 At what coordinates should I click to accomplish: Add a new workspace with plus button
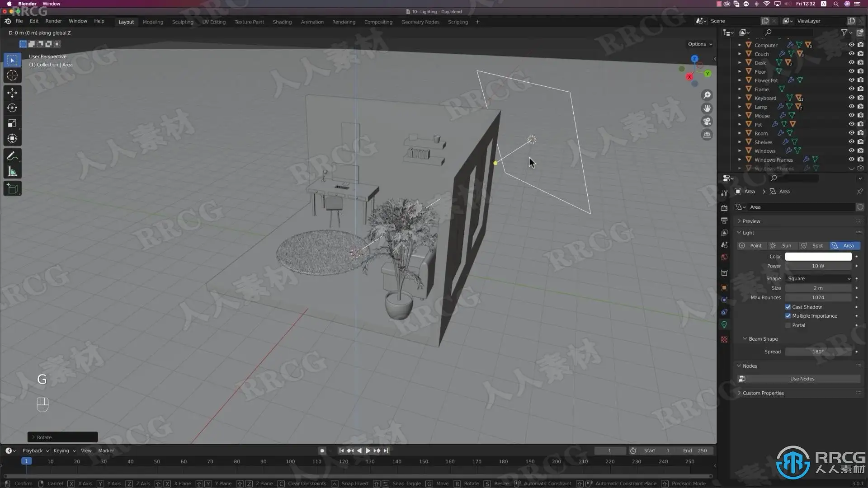point(477,22)
